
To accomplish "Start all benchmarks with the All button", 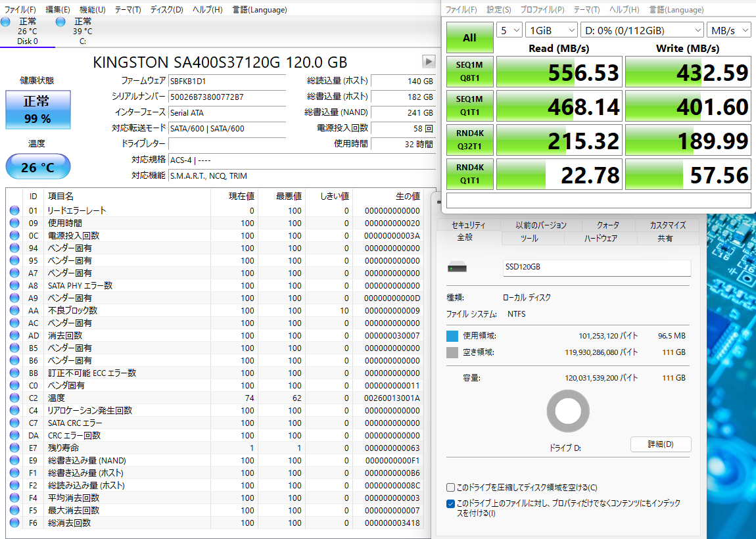I will point(469,38).
